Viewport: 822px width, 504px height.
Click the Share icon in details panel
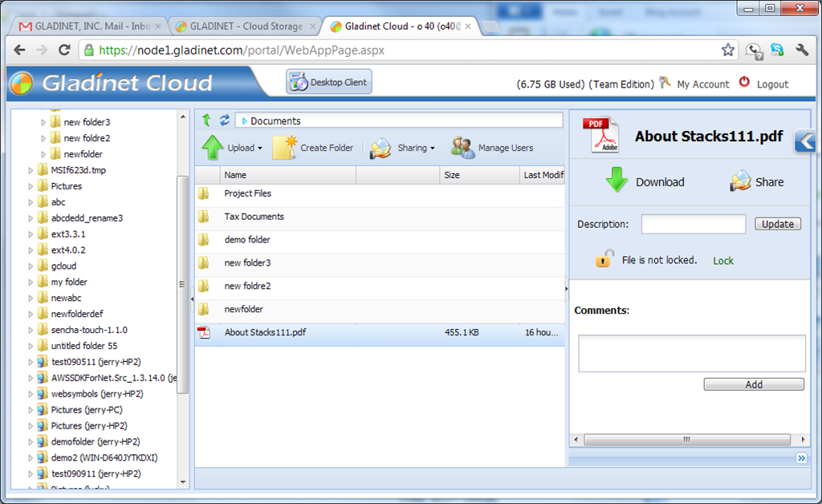click(x=740, y=181)
